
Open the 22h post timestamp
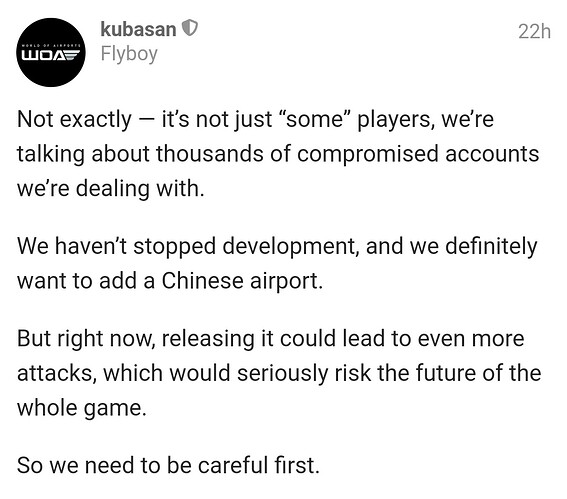534,31
